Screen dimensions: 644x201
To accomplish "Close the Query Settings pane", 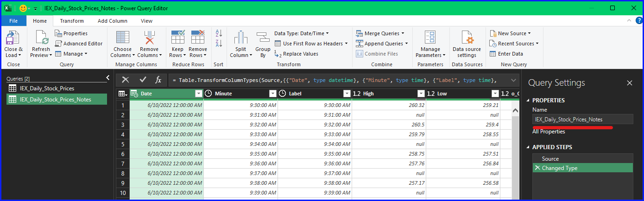I will 629,83.
